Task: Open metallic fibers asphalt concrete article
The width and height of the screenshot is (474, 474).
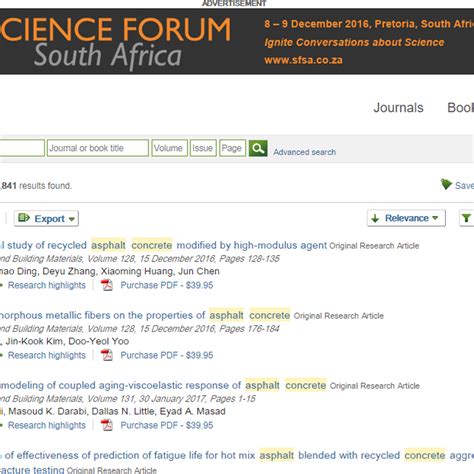Action: click(145, 315)
